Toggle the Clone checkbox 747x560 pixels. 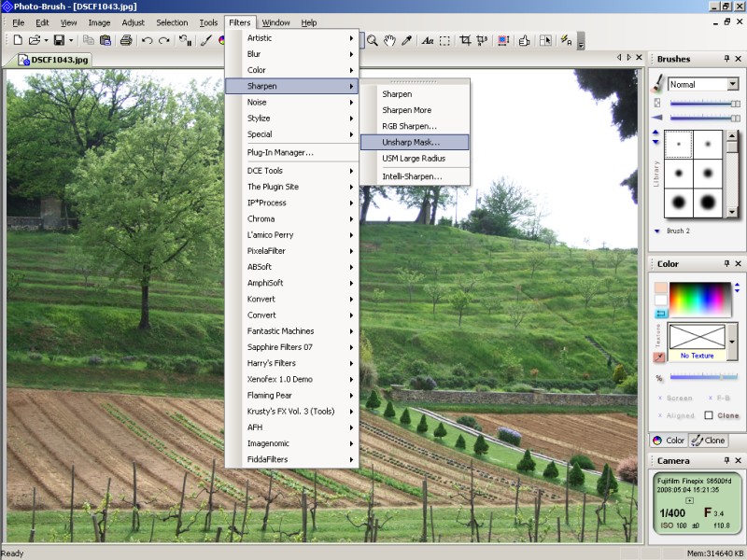(709, 415)
